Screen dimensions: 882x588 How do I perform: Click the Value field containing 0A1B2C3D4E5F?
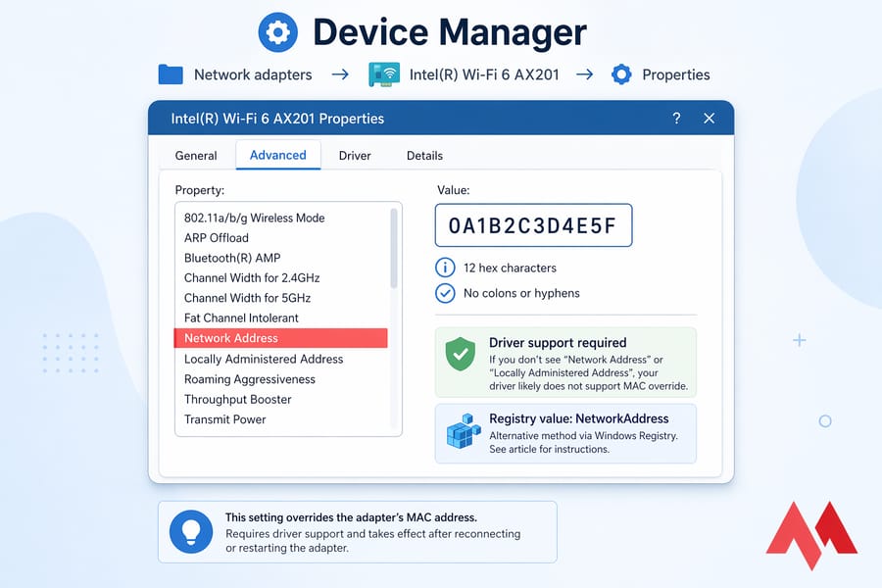[x=533, y=225]
